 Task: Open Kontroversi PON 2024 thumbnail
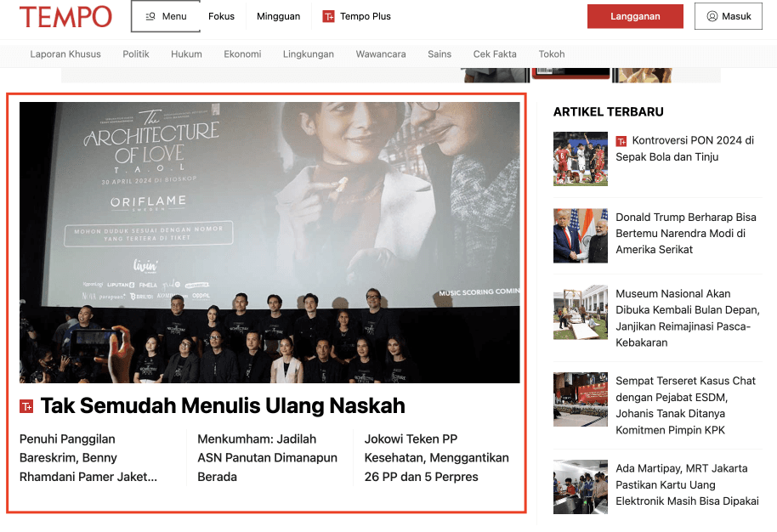pyautogui.click(x=581, y=159)
